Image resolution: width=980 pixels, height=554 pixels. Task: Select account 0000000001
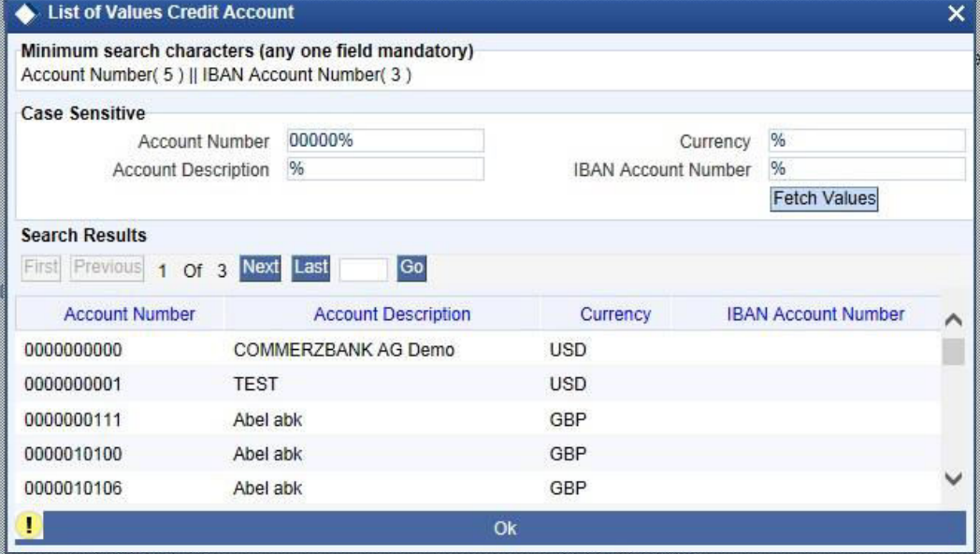(x=73, y=384)
